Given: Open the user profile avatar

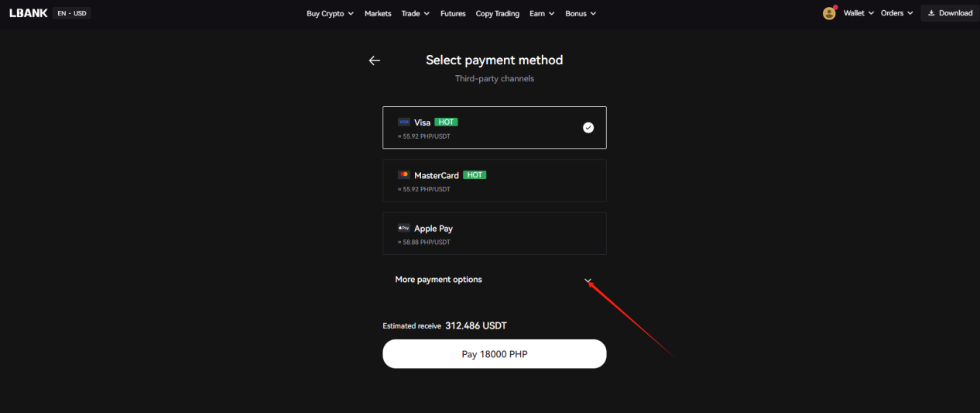Looking at the screenshot, I should coord(829,13).
